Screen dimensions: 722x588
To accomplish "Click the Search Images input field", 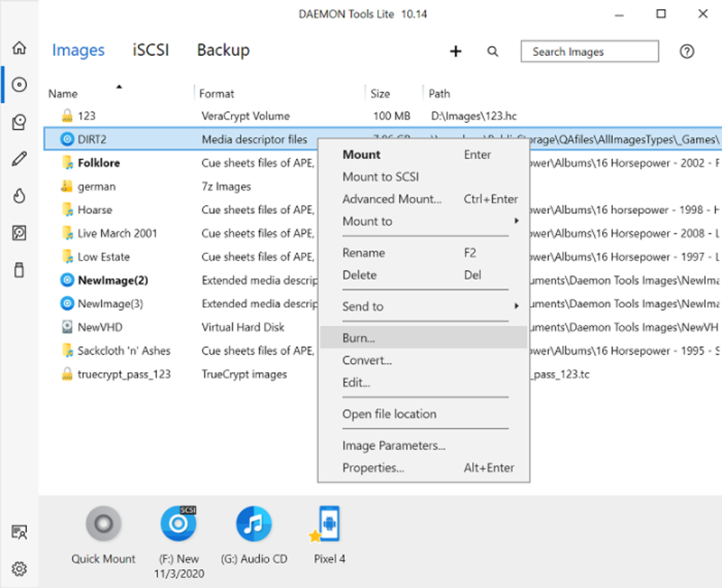I will pyautogui.click(x=590, y=52).
